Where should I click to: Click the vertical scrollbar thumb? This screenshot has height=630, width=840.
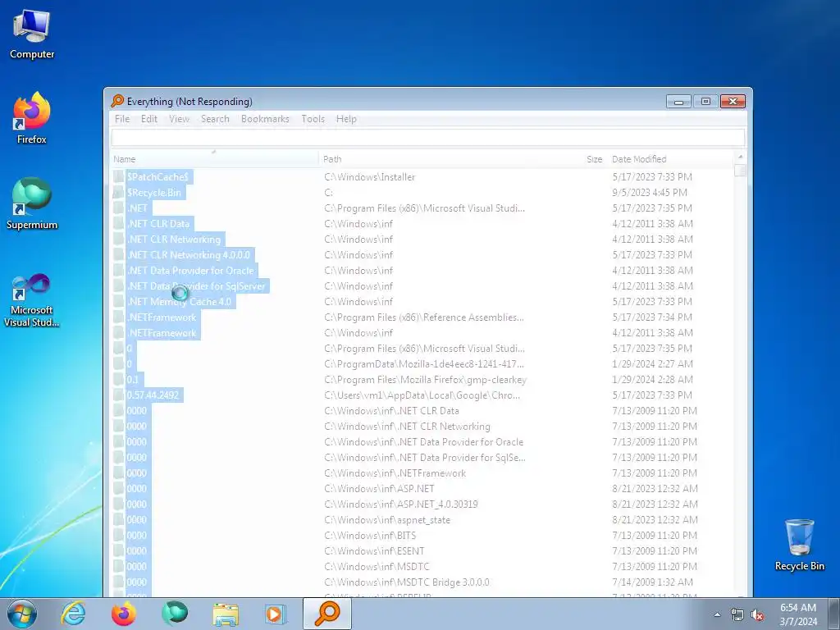pos(741,170)
